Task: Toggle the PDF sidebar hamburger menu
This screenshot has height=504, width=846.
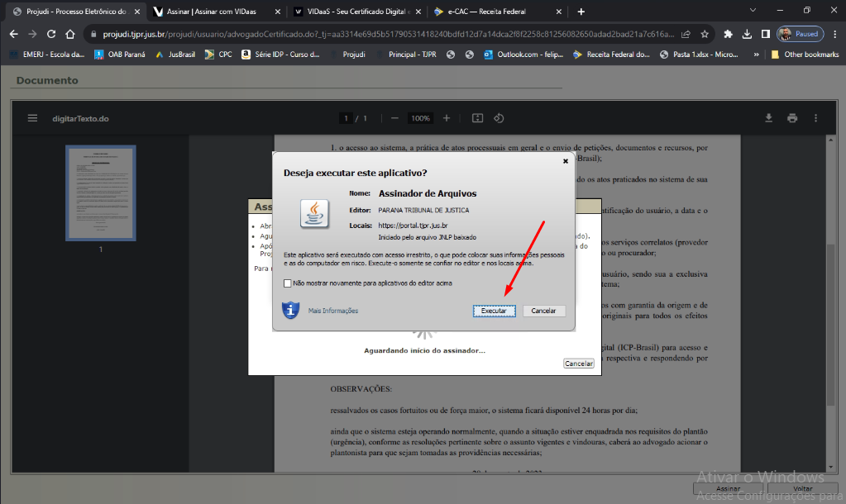Action: [x=33, y=118]
